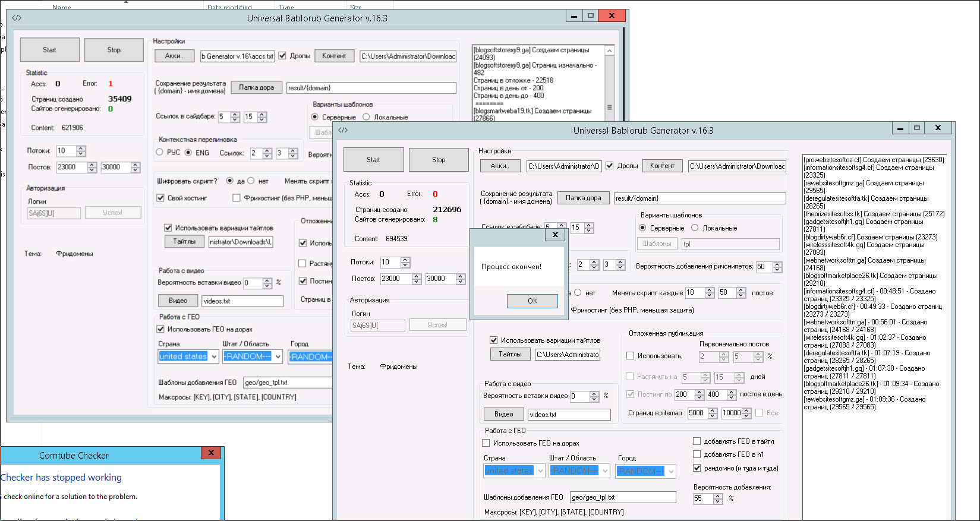The image size is (980, 521).
Task: Click 'Папка дора' button in back window
Action: (x=257, y=87)
